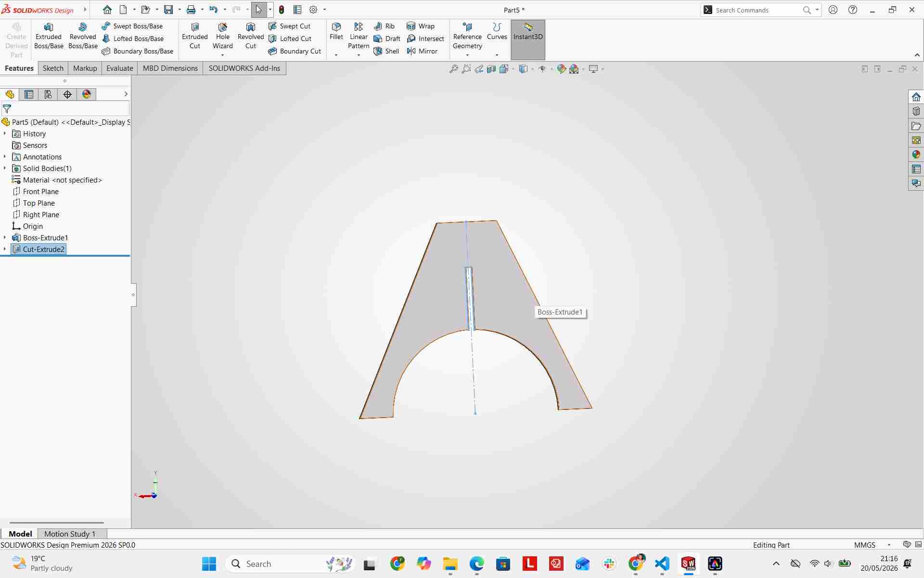Open File Explorer from the taskbar
The image size is (924, 578).
pyautogui.click(x=450, y=564)
